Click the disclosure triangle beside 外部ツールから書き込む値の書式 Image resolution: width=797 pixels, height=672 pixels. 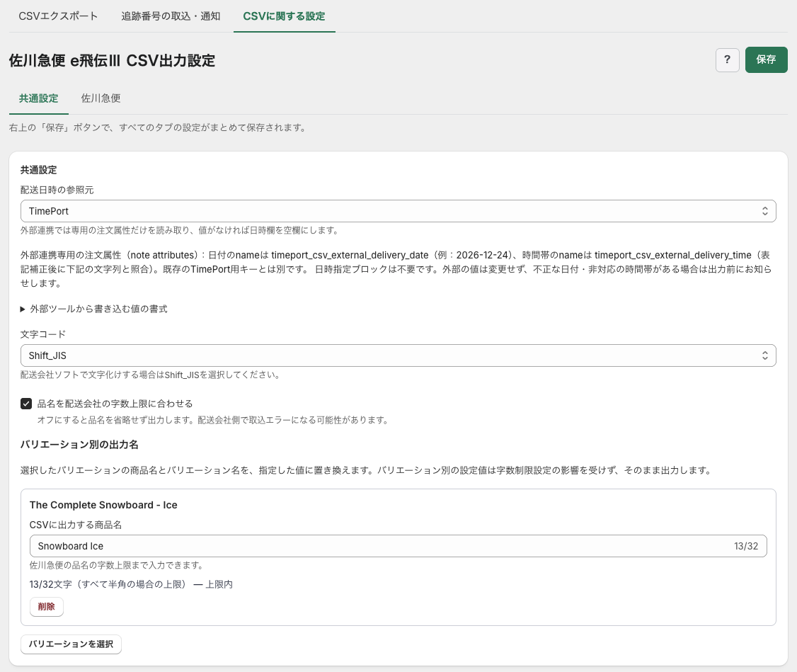(23, 309)
